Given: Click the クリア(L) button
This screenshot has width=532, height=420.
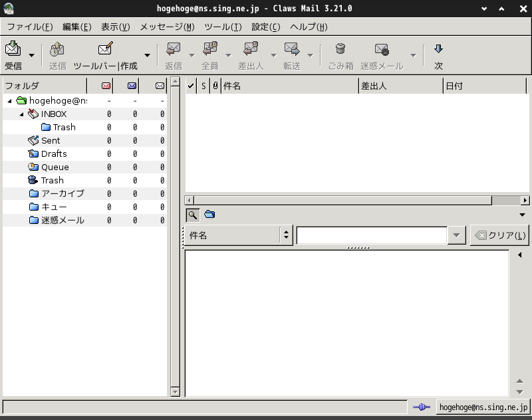Looking at the screenshot, I should (x=500, y=235).
